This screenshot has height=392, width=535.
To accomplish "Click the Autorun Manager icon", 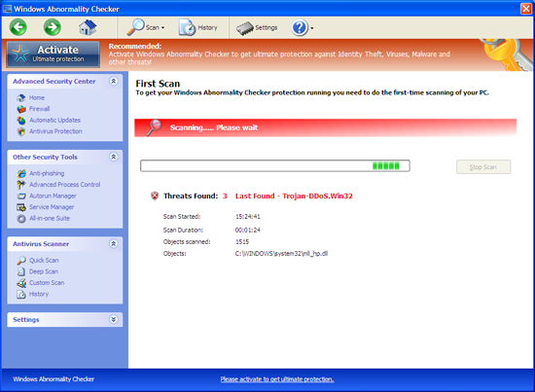I will 21,196.
